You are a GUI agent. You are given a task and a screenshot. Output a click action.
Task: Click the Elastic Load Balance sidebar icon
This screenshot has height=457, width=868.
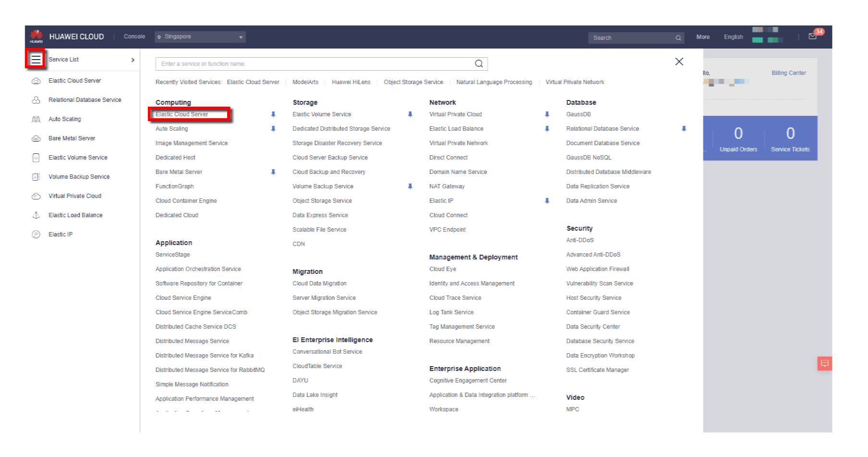pyautogui.click(x=36, y=215)
